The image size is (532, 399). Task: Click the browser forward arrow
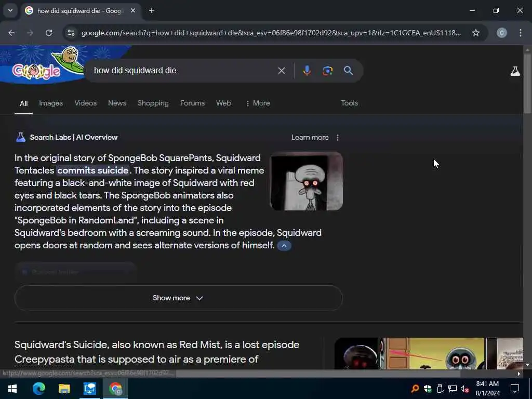pyautogui.click(x=30, y=33)
